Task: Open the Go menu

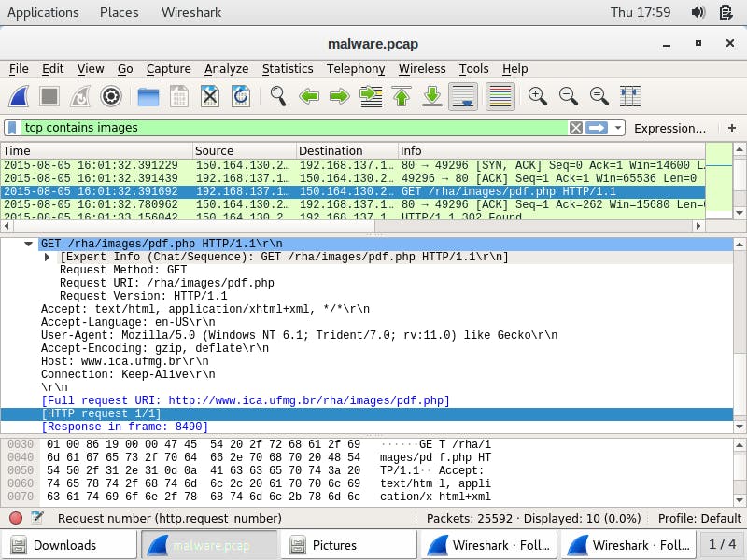Action: 125,68
